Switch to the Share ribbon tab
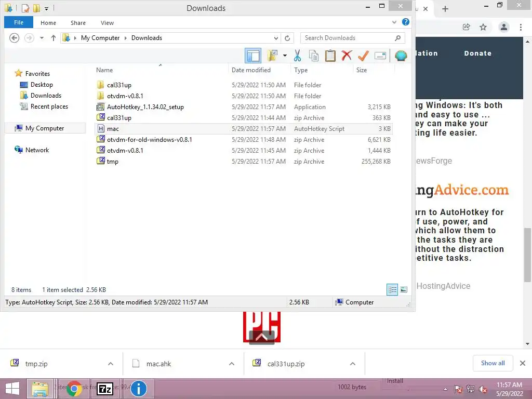The image size is (532, 399). [78, 23]
